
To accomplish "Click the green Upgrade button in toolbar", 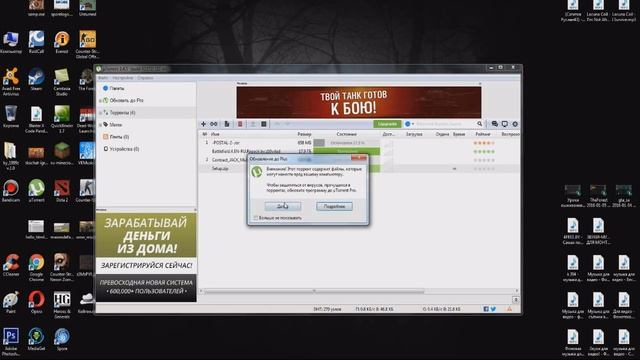I will [387, 124].
